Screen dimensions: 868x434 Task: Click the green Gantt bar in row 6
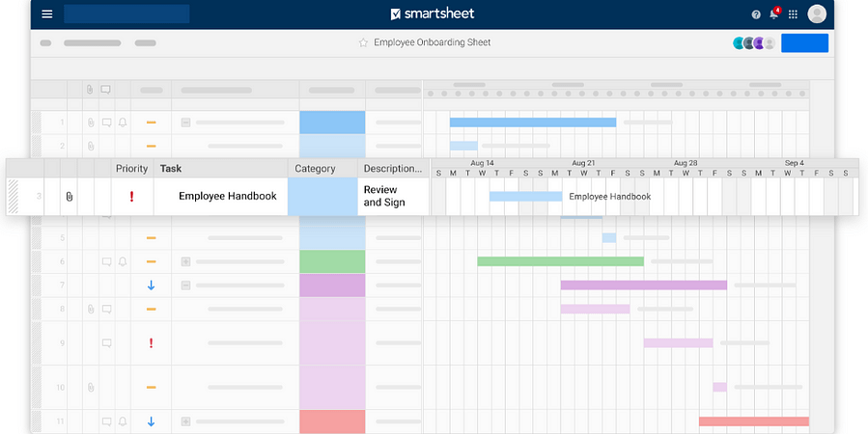pos(560,261)
